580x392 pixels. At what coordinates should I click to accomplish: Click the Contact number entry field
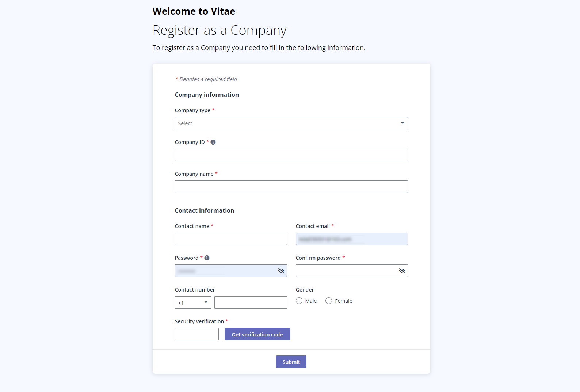(251, 302)
